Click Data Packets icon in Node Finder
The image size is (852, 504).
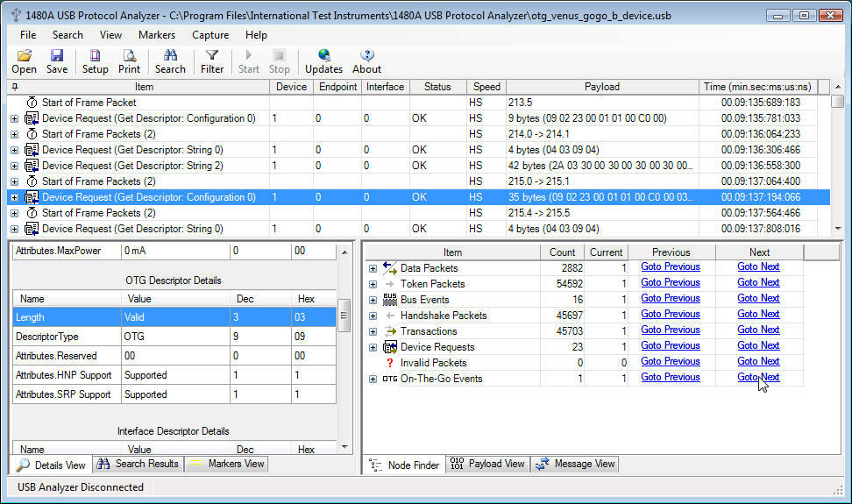(389, 267)
